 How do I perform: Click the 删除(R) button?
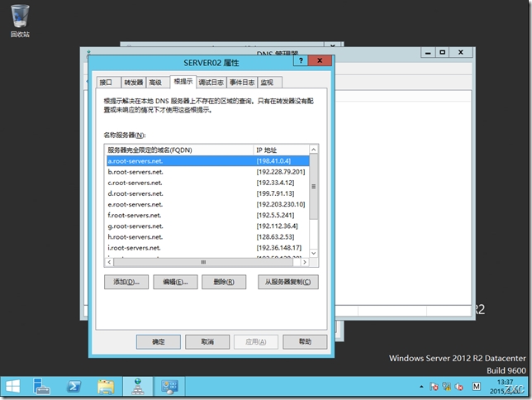pos(224,282)
